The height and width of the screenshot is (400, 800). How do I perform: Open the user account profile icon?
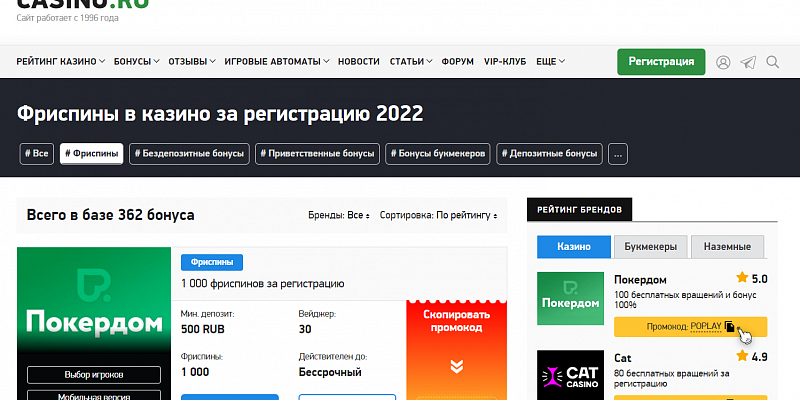coord(723,62)
